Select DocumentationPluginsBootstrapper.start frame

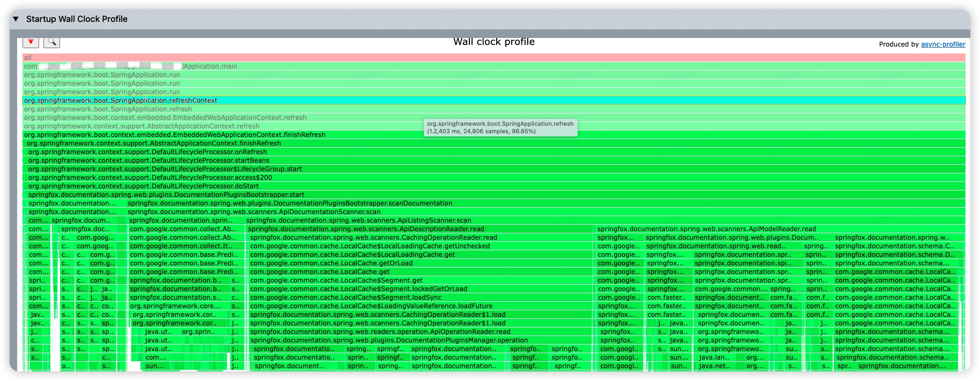(x=496, y=195)
